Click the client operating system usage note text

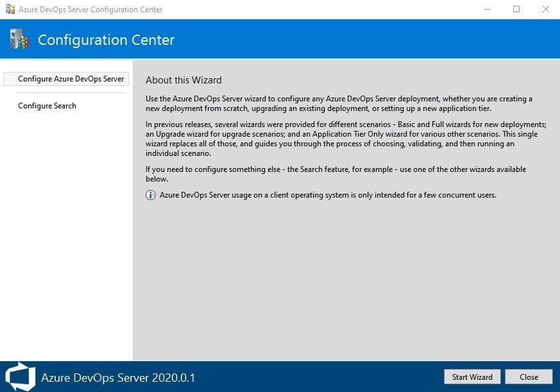point(327,195)
